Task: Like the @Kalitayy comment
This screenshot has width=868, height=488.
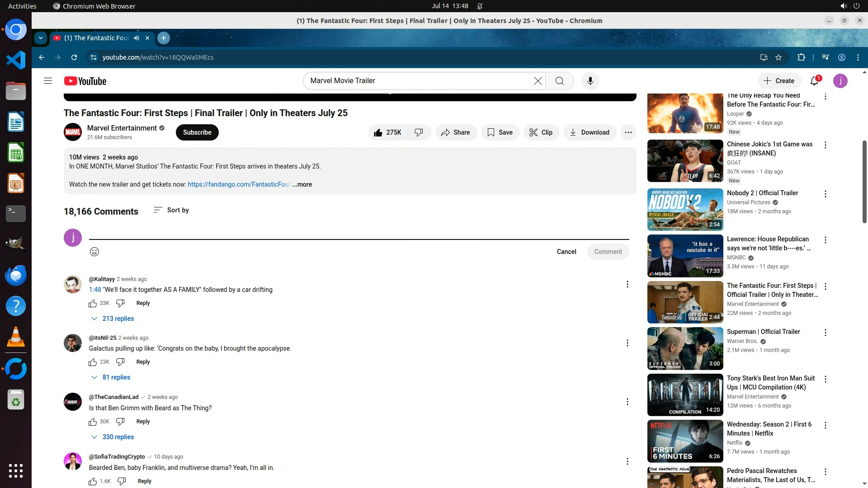Action: pos(93,303)
